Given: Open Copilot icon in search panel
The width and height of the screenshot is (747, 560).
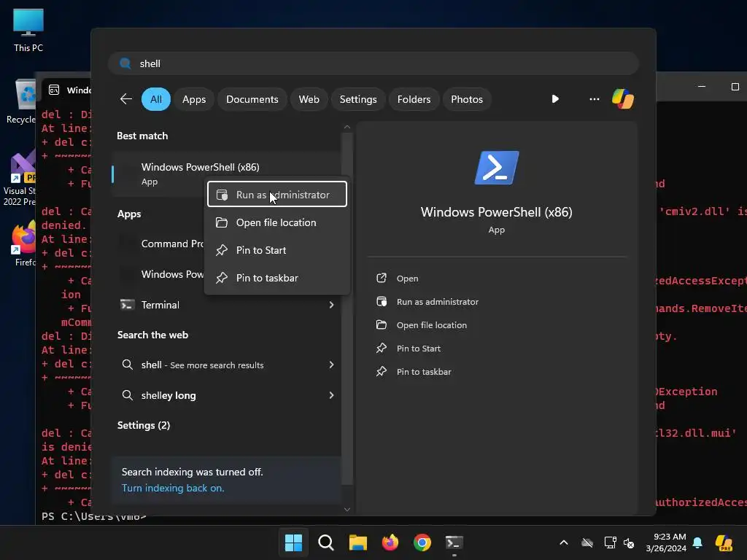Looking at the screenshot, I should click(x=623, y=99).
